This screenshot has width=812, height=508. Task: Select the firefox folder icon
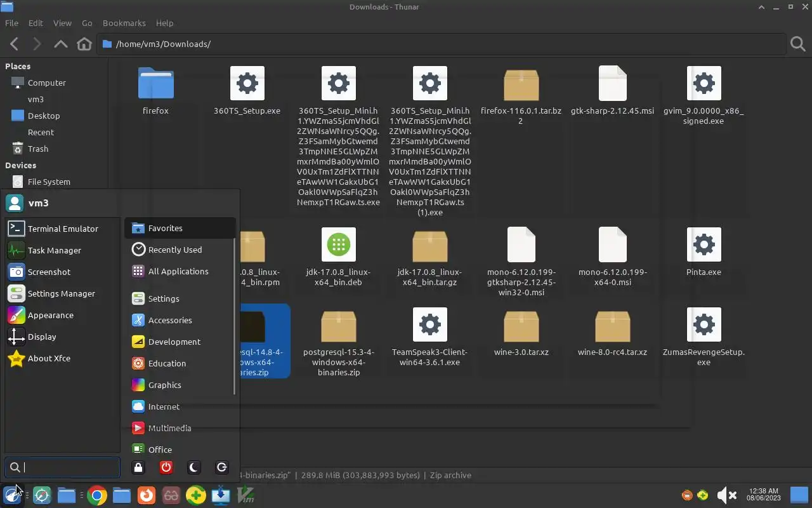155,83
